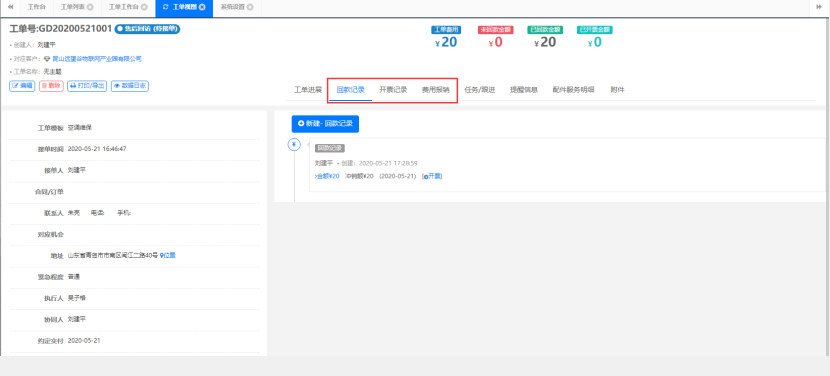Open 打印/导出 print export button
The height and width of the screenshot is (376, 830).
(x=87, y=86)
